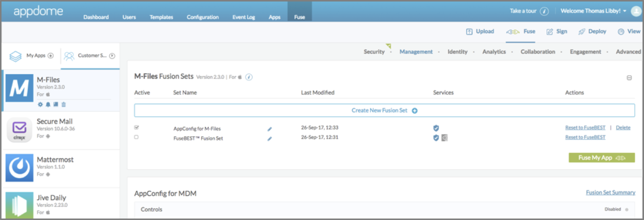Click the Upload step
Image resolution: width=644 pixels, height=220 pixels.
pyautogui.click(x=480, y=32)
